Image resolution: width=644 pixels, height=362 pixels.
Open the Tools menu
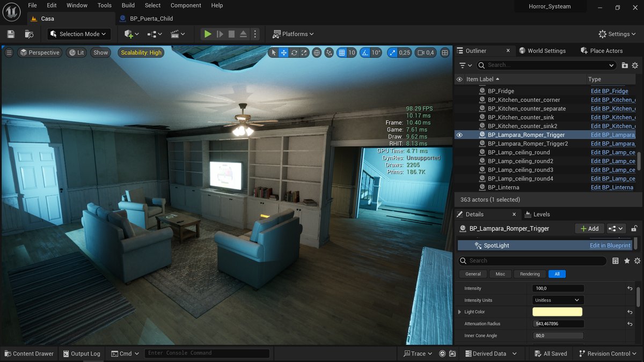(105, 5)
